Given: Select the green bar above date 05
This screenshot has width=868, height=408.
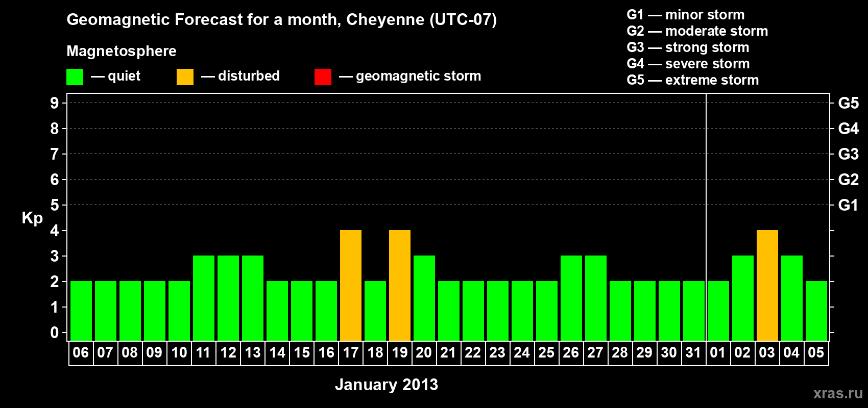Looking at the screenshot, I should point(816,311).
